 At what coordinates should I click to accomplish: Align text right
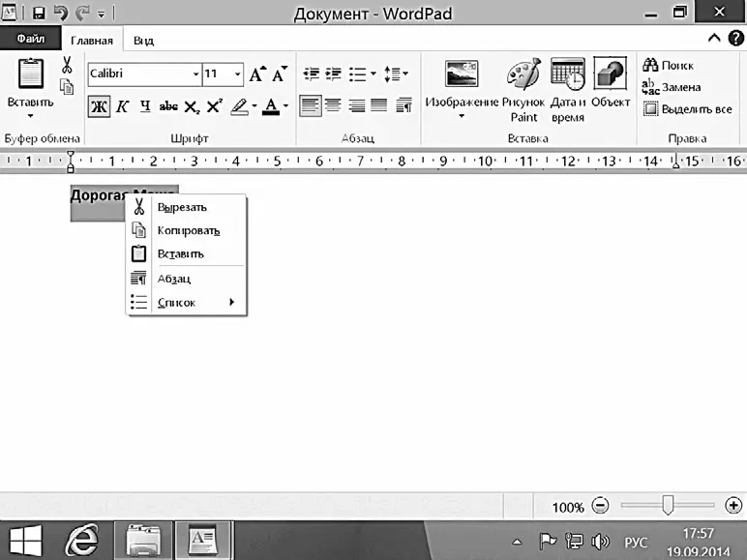tap(356, 105)
